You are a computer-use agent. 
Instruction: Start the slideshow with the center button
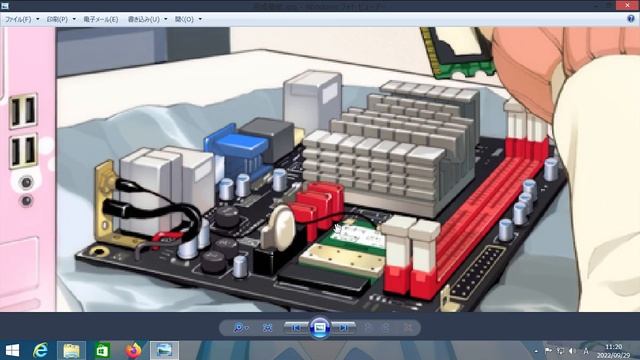tap(320, 327)
